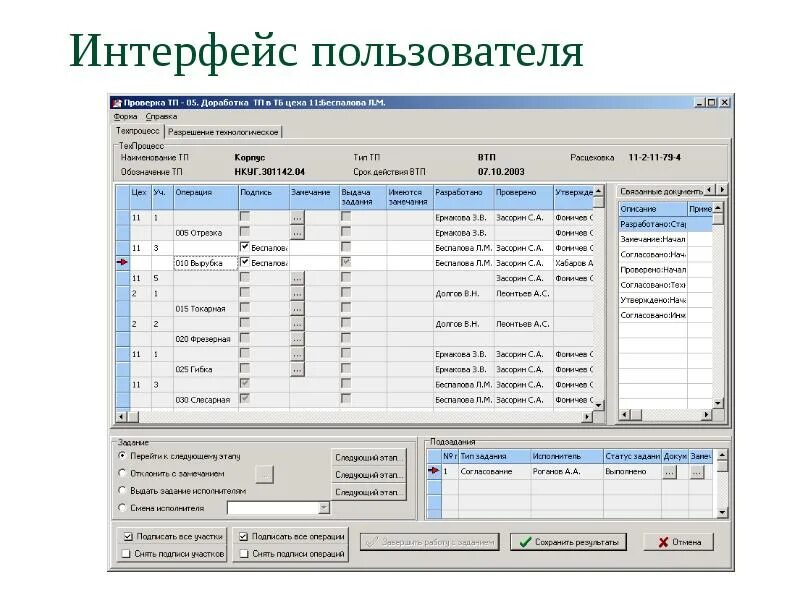Click Завершить работу с заданием button
The width and height of the screenshot is (800, 600).
430,542
